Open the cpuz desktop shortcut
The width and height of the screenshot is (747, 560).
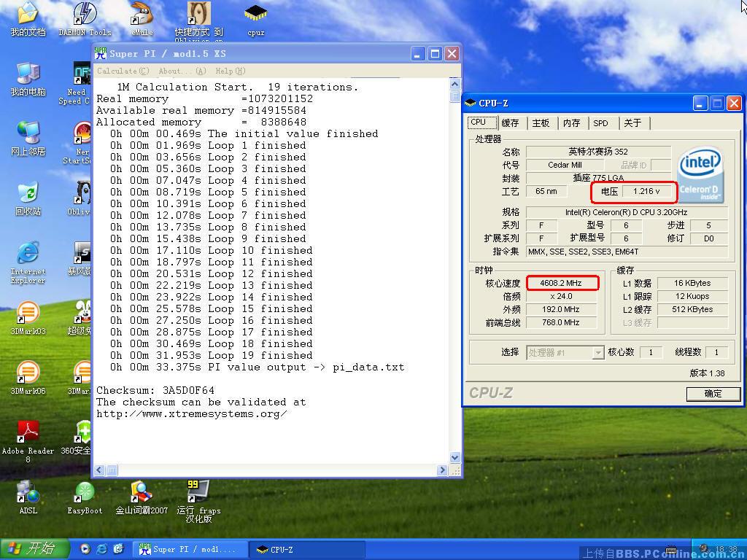255,16
